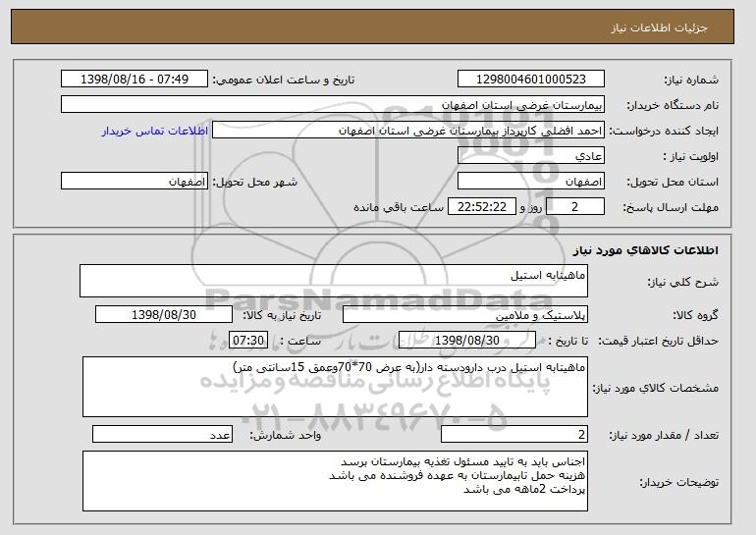Viewport: 756px width, 535px height.
Task: Click the مشخصات کالای مورد نیاز label
Action: 655,388
